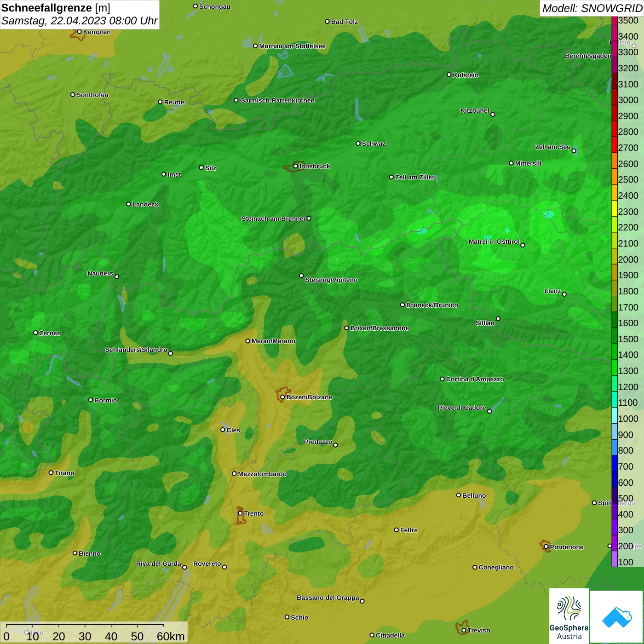Click the Zernez marker dot
The image size is (644, 644).
(x=35, y=333)
